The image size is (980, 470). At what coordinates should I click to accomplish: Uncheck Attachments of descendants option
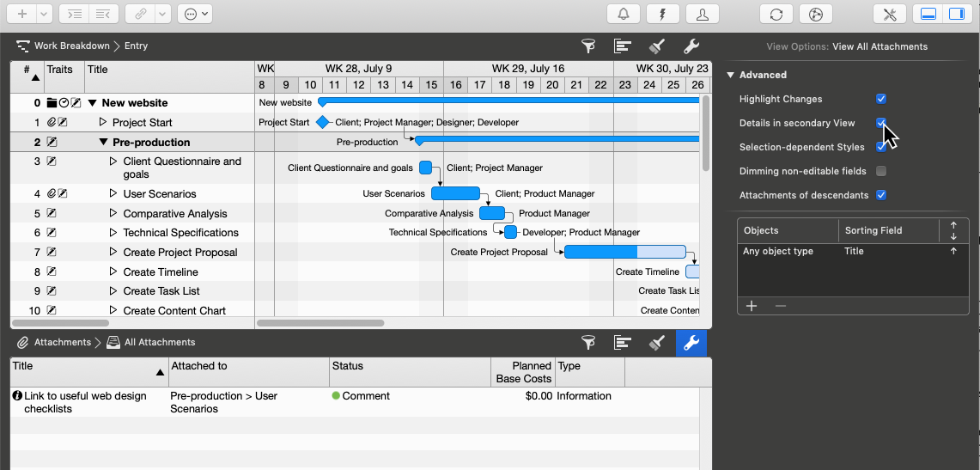coord(881,196)
